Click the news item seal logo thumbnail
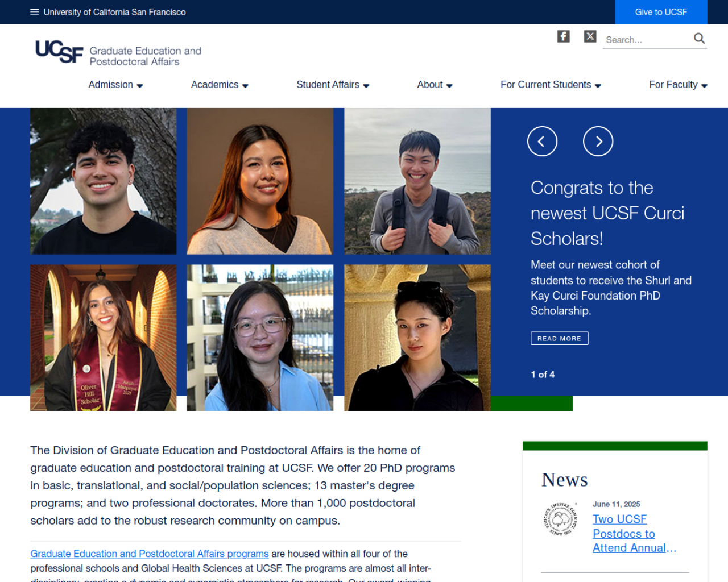This screenshot has width=728, height=582. click(560, 519)
